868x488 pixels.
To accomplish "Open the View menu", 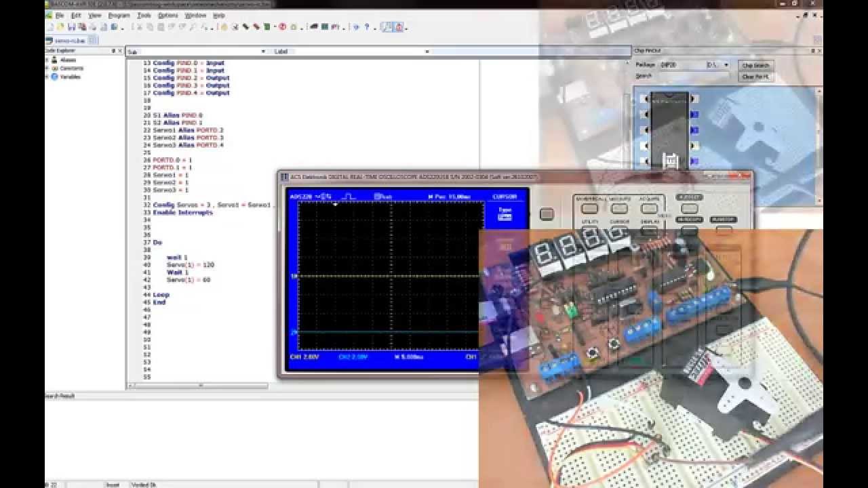I will click(x=95, y=15).
